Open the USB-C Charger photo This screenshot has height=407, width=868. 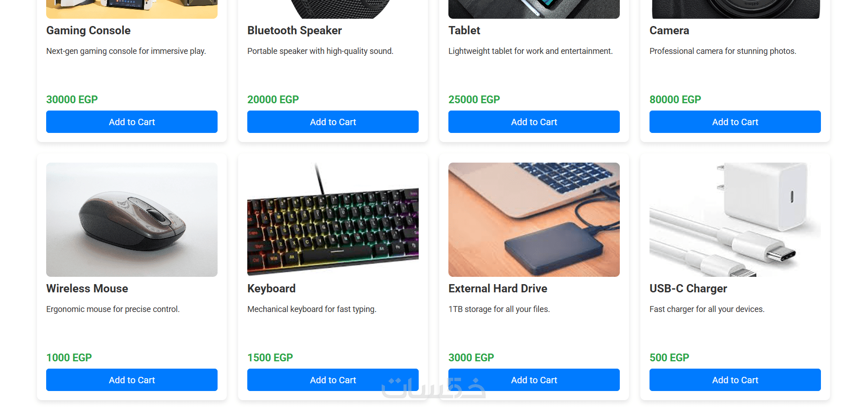tap(735, 220)
